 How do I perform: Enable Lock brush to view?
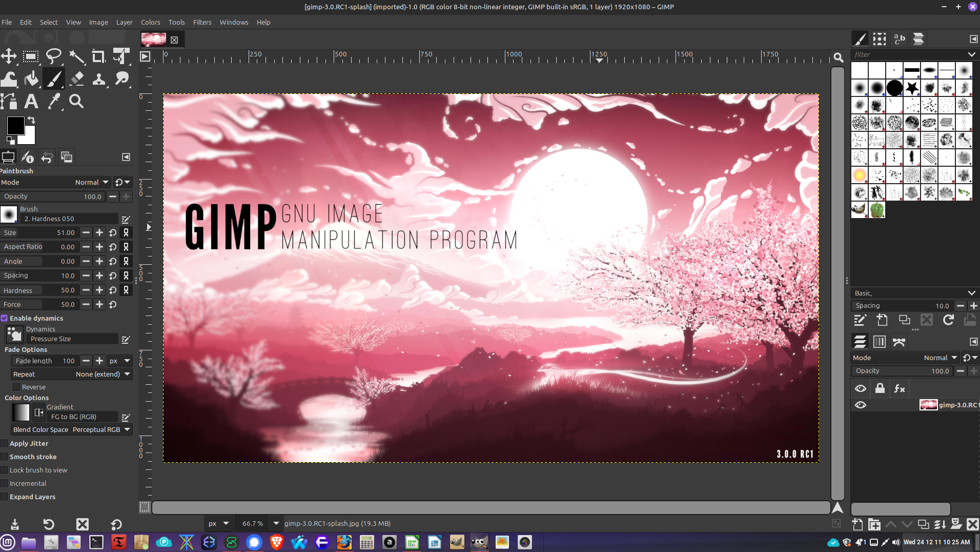pyautogui.click(x=4, y=470)
